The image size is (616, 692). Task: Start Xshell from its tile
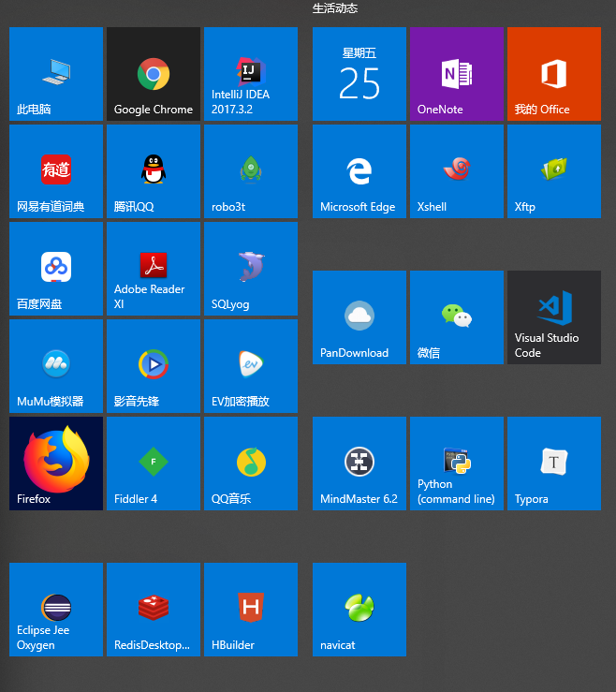pyautogui.click(x=456, y=171)
